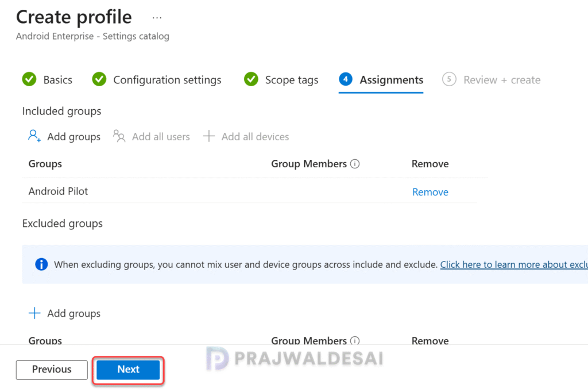
Task: Click the person-plus icon for Add groups
Action: click(34, 136)
